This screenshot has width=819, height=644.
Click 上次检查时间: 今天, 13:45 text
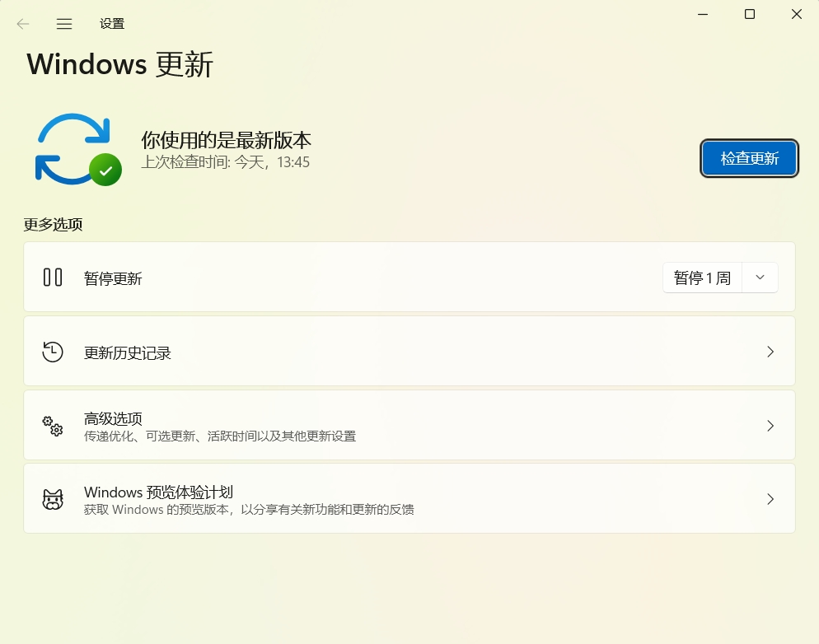[226, 162]
